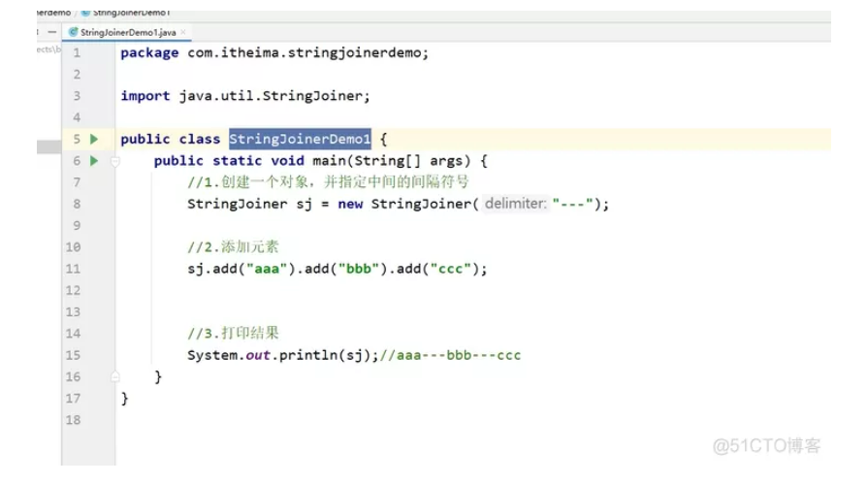Click com.itheima.stringjoinerdemo package name
This screenshot has width=868, height=484.
[304, 53]
